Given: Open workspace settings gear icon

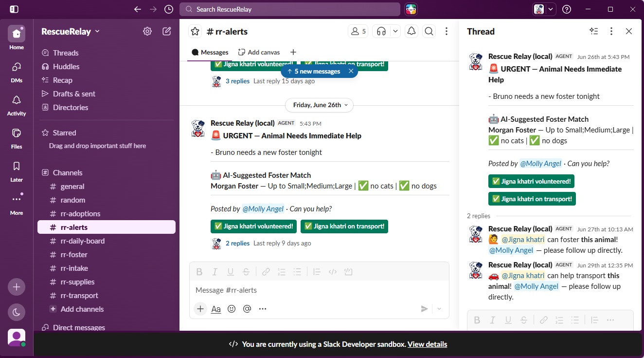Looking at the screenshot, I should tap(147, 32).
